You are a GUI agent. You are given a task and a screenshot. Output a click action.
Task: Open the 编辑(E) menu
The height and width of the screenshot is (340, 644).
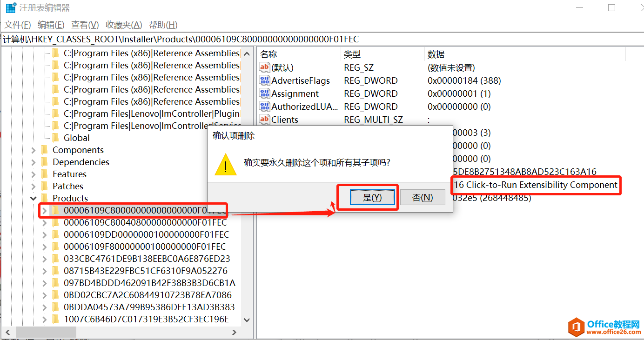tap(51, 25)
